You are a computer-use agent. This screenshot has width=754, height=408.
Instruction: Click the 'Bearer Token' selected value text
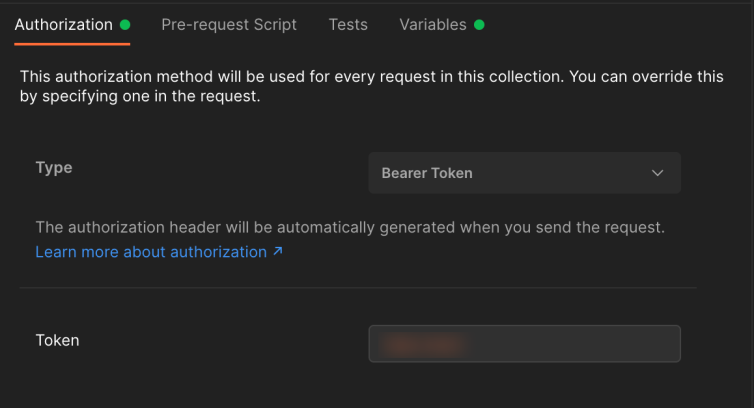(x=427, y=173)
